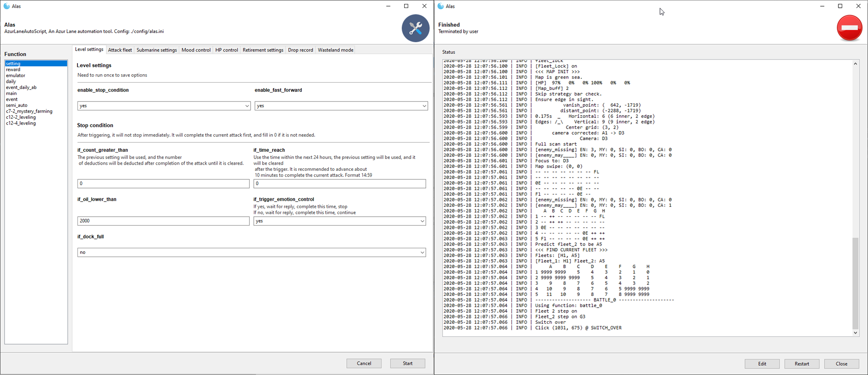Viewport: 868px width, 375px height.
Task: Click the Restart button
Action: point(802,364)
